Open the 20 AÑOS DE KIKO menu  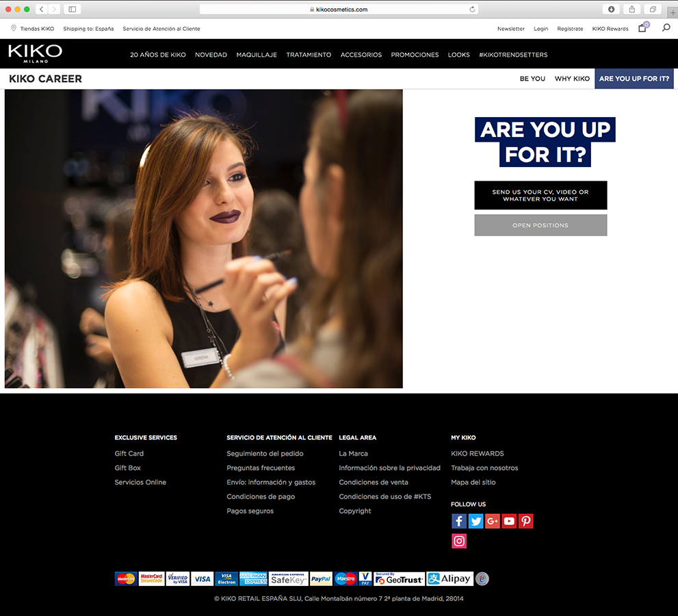point(158,55)
